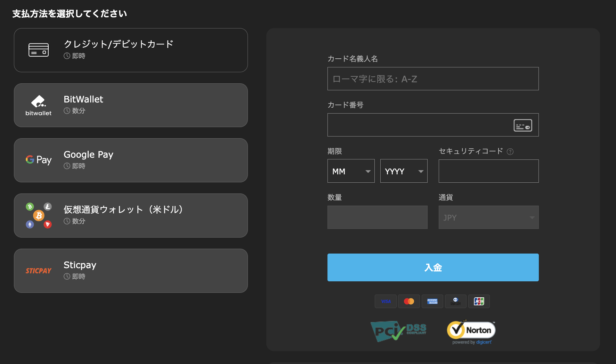The height and width of the screenshot is (364, 616).
Task: Click the PCI DSS compliant badge
Action: click(398, 331)
